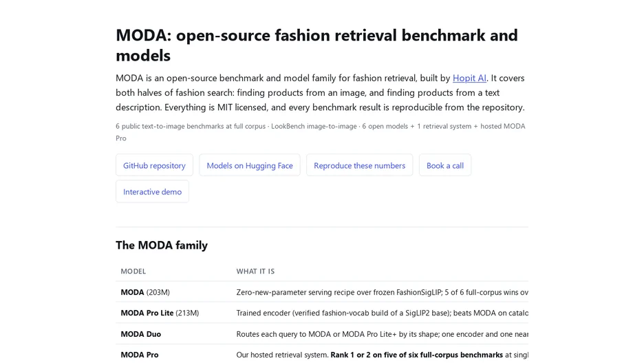Click the Book a call button
Screen dimensions: 644x363
[x=444, y=165]
